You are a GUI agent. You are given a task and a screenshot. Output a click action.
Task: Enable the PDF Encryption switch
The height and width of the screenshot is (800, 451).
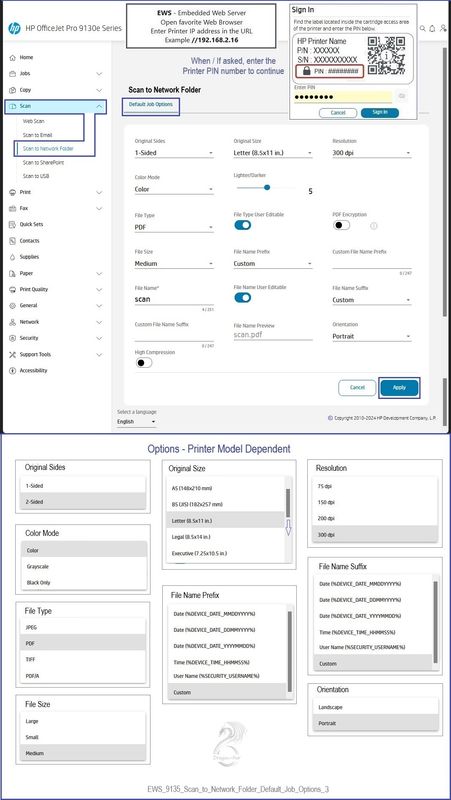tap(341, 225)
